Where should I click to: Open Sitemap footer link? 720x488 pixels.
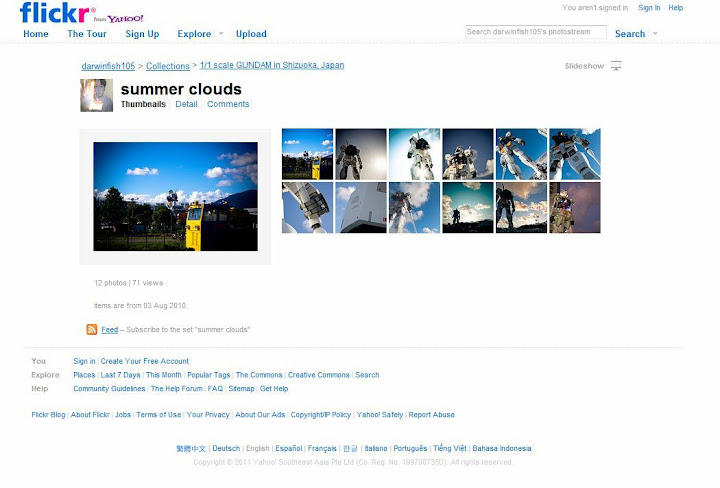pos(242,389)
